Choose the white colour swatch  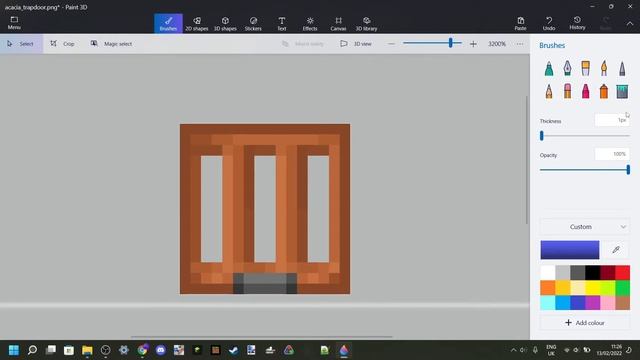point(548,273)
